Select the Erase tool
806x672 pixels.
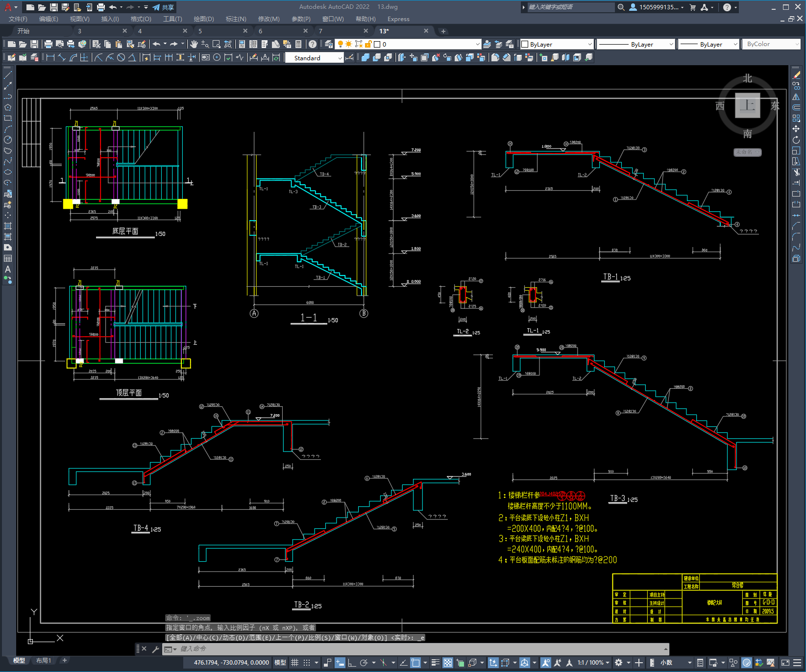coord(796,75)
